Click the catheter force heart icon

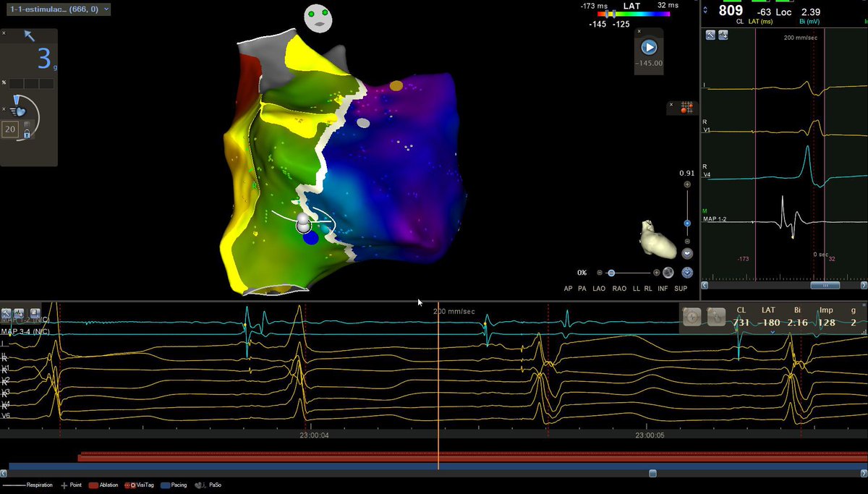click(x=19, y=111)
